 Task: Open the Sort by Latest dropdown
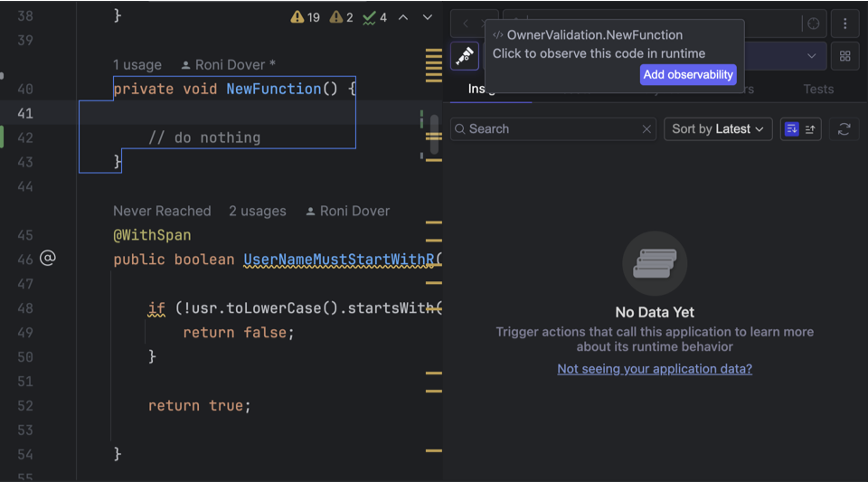coord(718,129)
